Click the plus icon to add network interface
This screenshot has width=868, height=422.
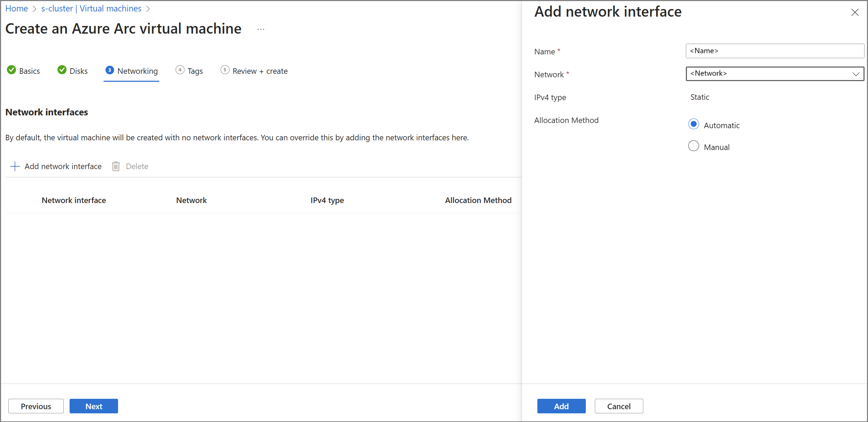coord(15,166)
